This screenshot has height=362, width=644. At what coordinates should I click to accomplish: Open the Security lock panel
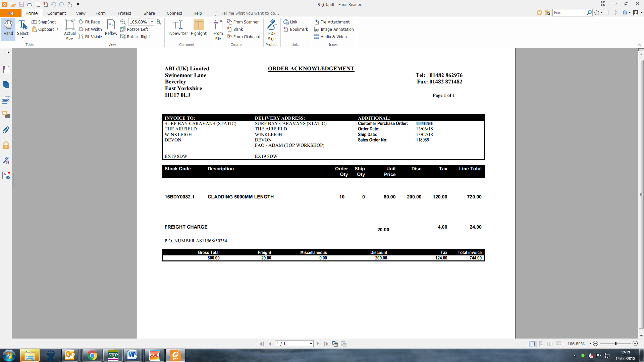[6, 145]
